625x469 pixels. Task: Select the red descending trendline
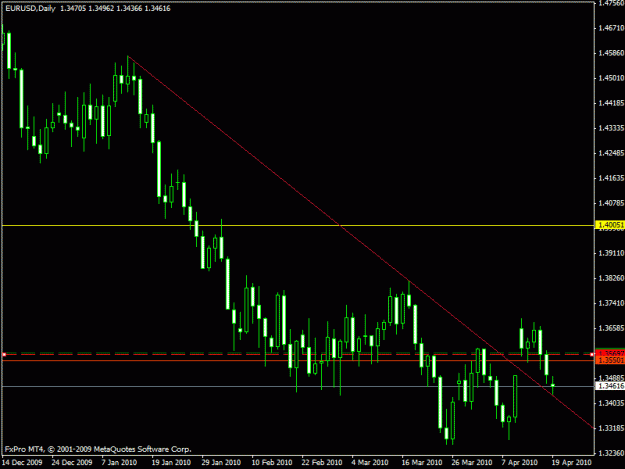click(361, 242)
